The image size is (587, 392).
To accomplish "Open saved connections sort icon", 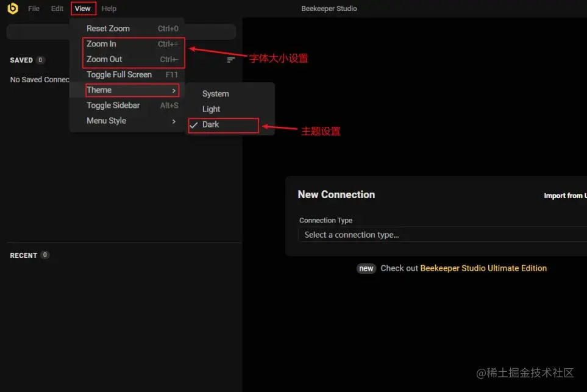I will [x=230, y=60].
